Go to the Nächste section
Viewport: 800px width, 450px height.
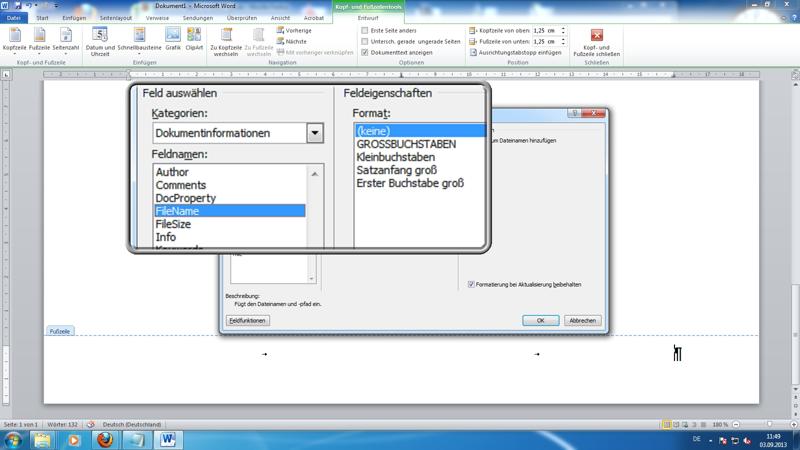pyautogui.click(x=292, y=41)
